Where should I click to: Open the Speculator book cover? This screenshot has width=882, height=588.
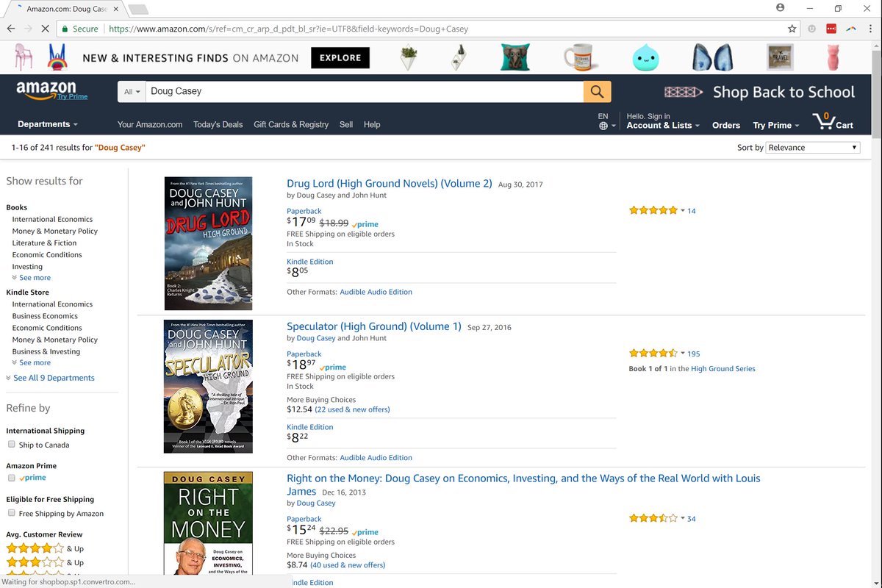208,386
